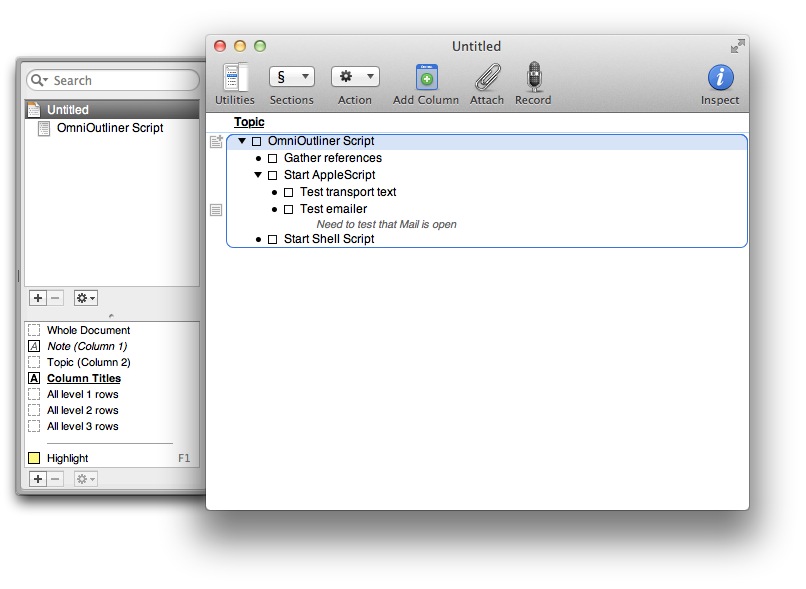Click the page icon of OmniOutliner Script section
The height and width of the screenshot is (589, 806).
(44, 128)
